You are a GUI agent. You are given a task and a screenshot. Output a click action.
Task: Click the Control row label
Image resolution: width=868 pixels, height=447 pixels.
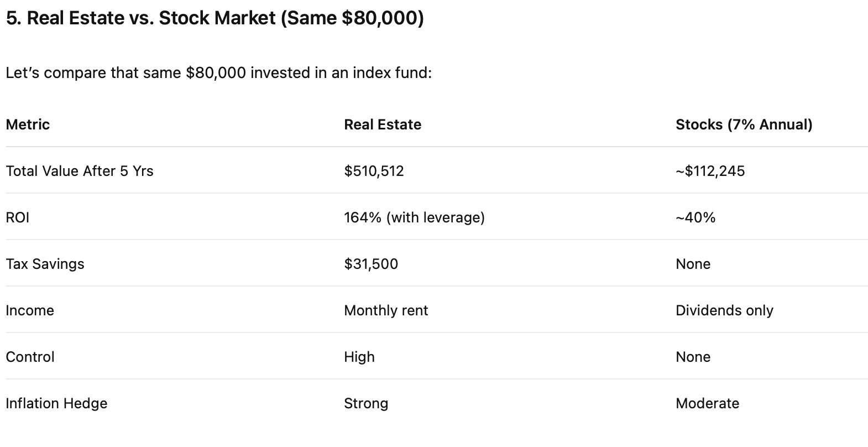[30, 357]
